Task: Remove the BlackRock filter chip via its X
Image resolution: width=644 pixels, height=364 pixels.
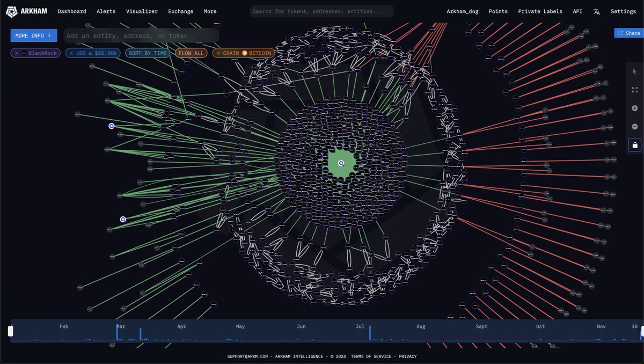Action: [17, 53]
